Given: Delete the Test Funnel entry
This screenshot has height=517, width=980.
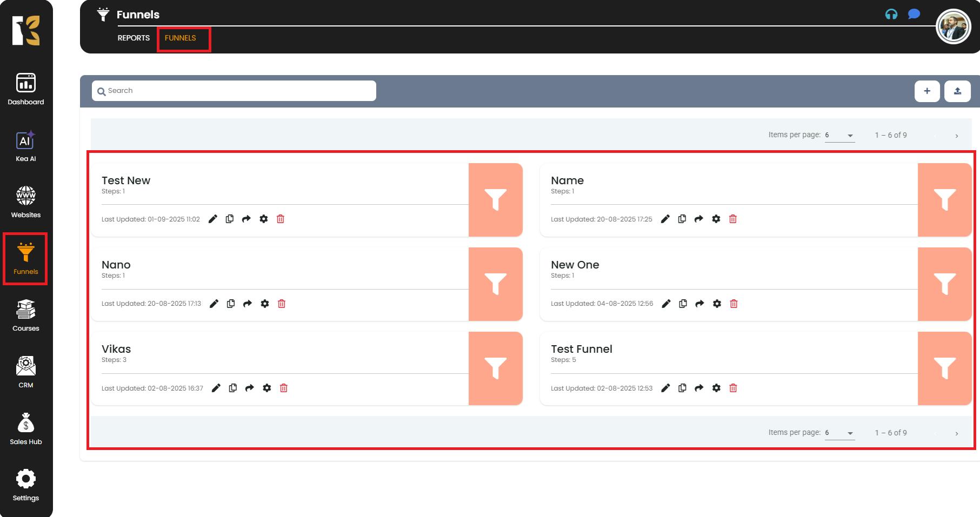Looking at the screenshot, I should 733,388.
